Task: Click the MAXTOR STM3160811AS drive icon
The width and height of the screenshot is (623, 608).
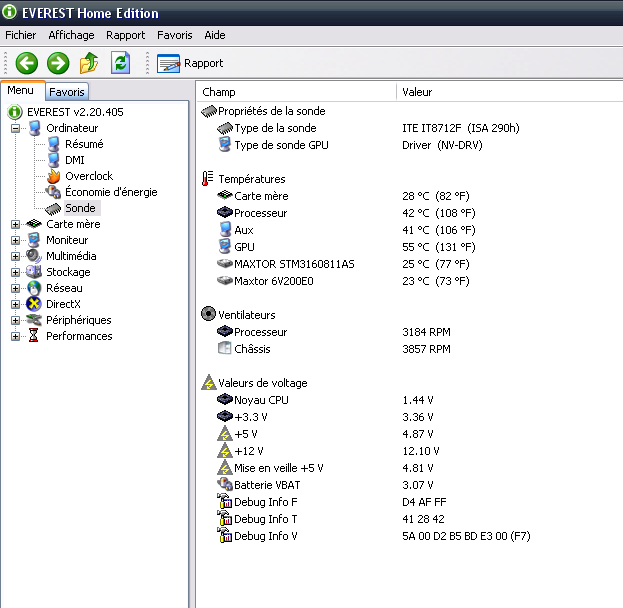Action: (225, 263)
